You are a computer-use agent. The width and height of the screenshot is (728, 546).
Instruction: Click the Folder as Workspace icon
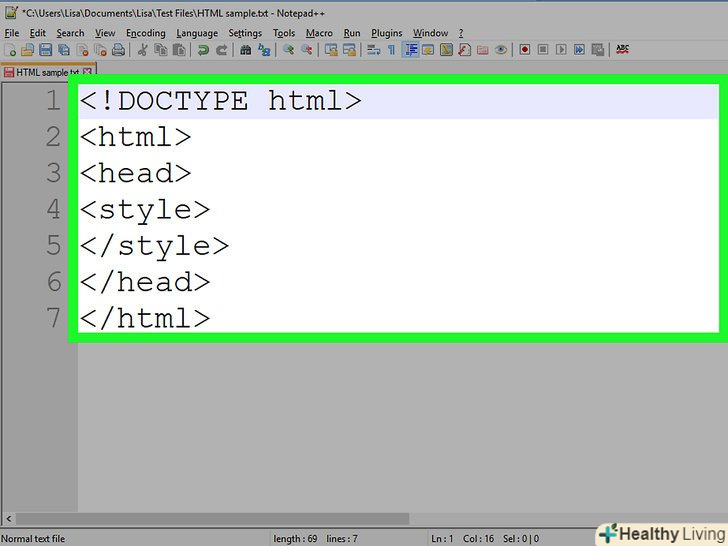pos(483,50)
